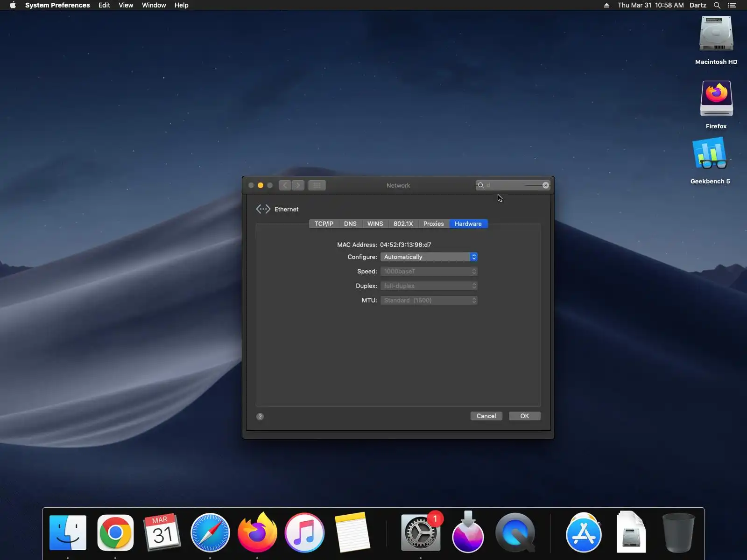Open the Configure dropdown set to Automatically
The image size is (747, 560).
pyautogui.click(x=429, y=257)
